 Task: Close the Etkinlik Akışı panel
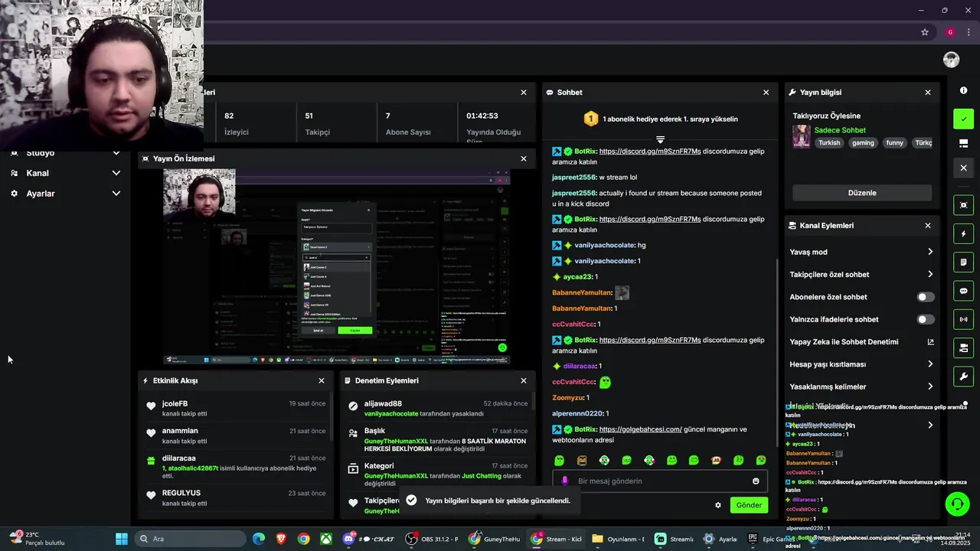pyautogui.click(x=322, y=380)
